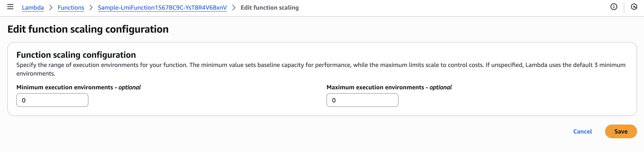Click the chevron after the Functions breadcrumb
The width and height of the screenshot is (644, 152).
pyautogui.click(x=91, y=8)
